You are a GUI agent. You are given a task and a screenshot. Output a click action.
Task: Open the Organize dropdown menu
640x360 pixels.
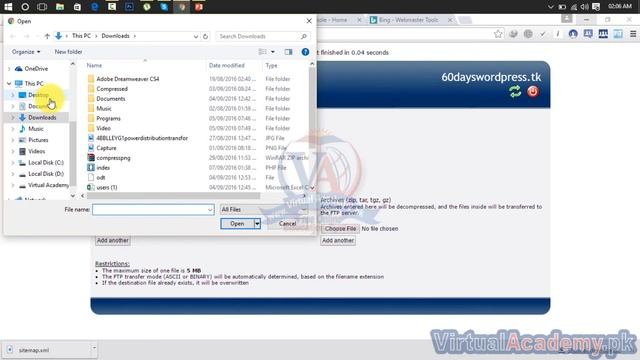click(x=26, y=52)
